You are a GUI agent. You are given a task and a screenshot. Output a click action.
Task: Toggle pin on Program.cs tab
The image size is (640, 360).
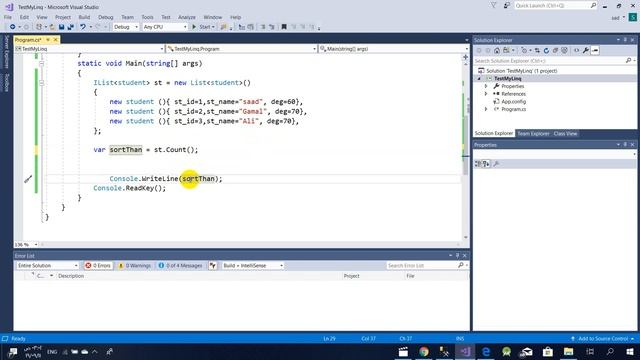coord(48,40)
